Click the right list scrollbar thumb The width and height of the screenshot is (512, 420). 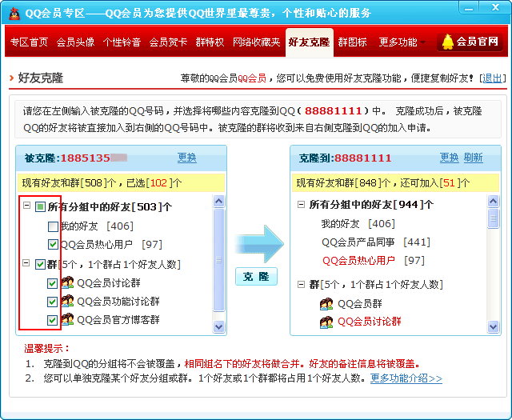point(493,218)
